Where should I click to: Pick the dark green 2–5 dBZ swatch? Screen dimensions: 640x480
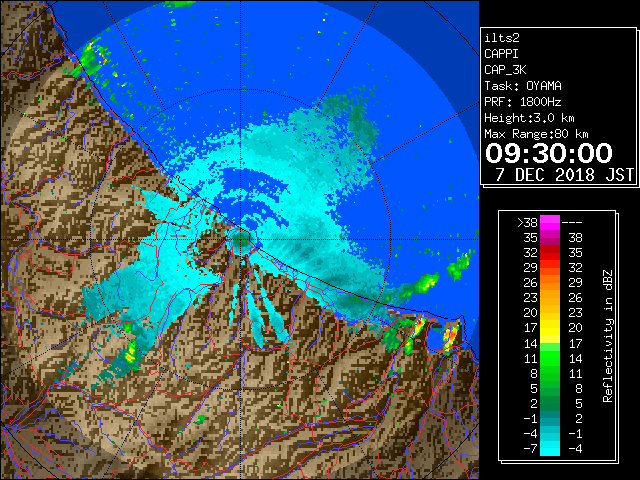point(550,404)
